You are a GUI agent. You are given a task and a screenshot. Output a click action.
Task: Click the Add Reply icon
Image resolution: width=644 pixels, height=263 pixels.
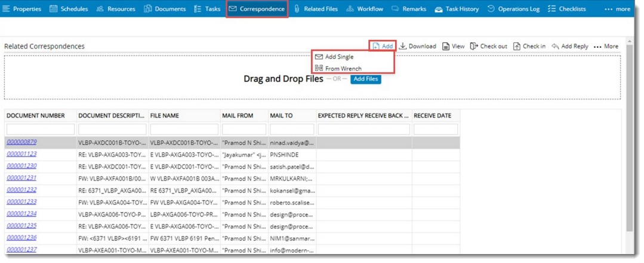570,46
